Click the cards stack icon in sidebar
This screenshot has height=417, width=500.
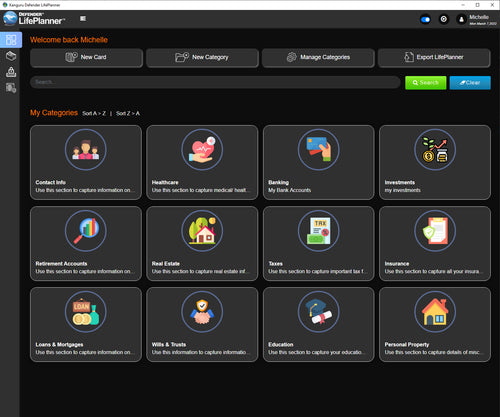pos(11,56)
